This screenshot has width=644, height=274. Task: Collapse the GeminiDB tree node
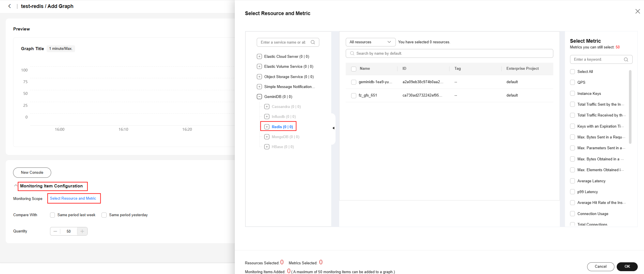(259, 97)
